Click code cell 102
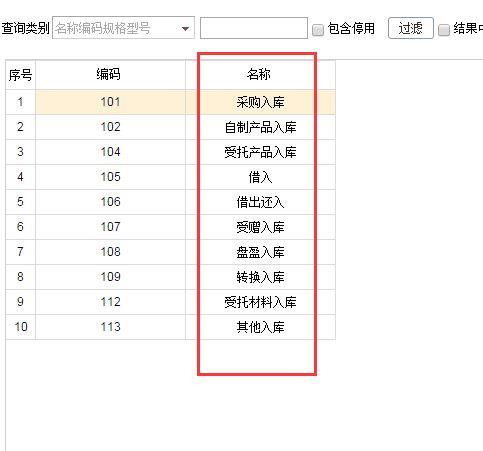The height and width of the screenshot is (451, 483). 110,127
